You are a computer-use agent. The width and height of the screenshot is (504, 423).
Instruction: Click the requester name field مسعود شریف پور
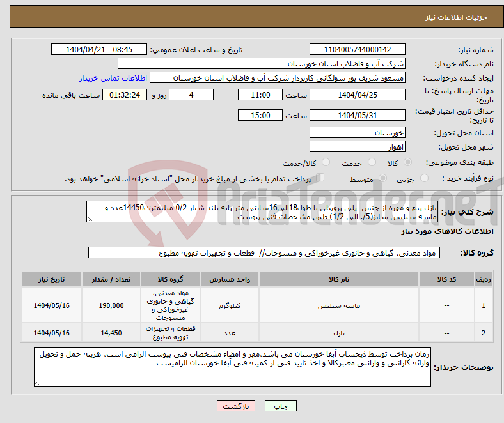[278, 78]
